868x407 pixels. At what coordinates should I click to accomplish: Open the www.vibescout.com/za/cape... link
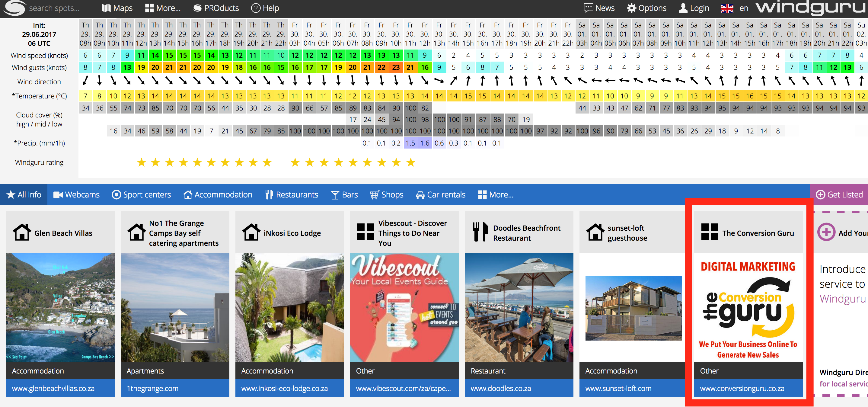[403, 388]
